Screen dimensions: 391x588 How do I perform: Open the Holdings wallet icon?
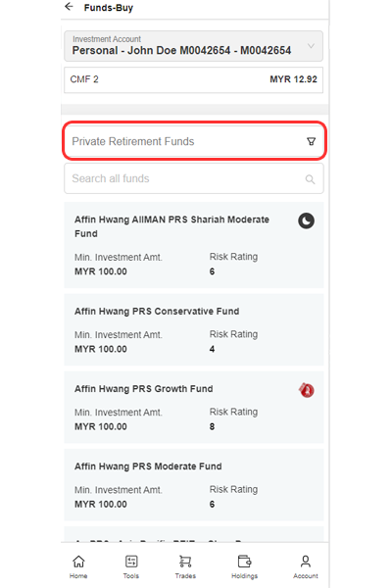(244, 562)
